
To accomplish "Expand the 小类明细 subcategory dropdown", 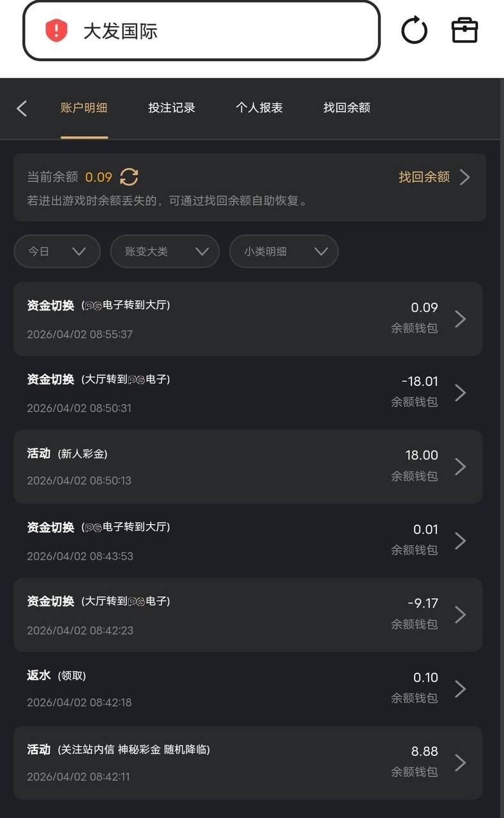I will tap(284, 251).
